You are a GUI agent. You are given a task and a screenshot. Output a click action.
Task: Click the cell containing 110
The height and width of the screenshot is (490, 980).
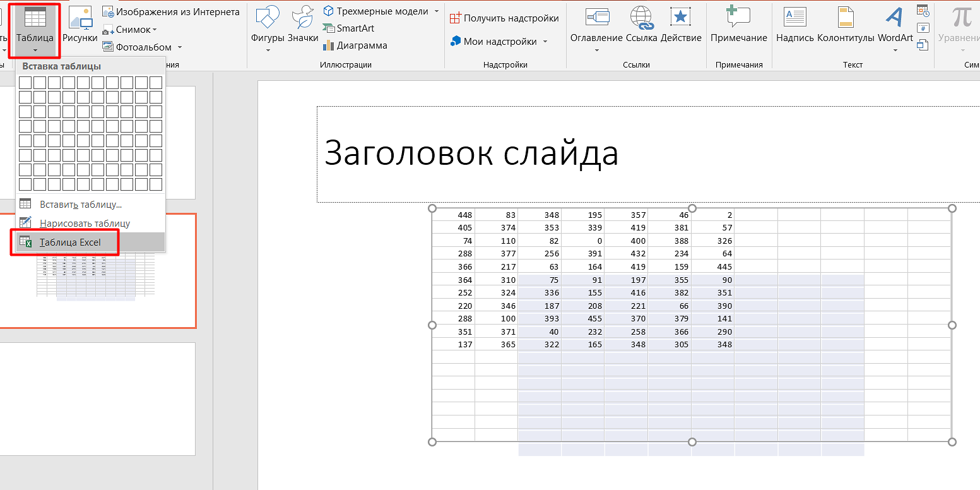click(x=497, y=241)
